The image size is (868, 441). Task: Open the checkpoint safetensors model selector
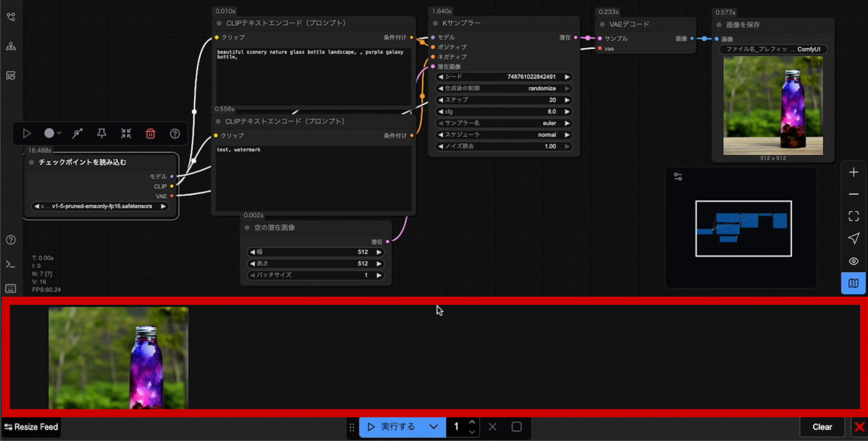(100, 206)
